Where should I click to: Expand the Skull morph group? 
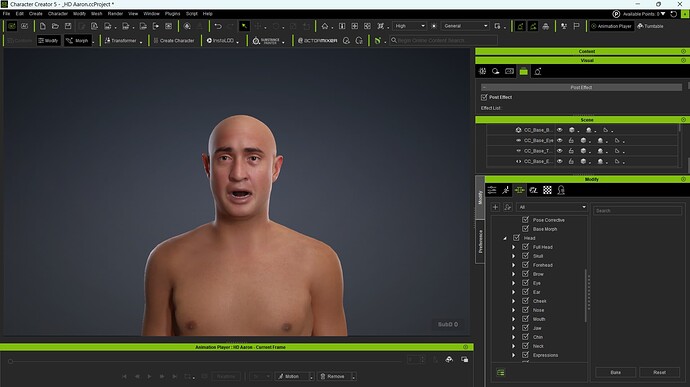[513, 256]
